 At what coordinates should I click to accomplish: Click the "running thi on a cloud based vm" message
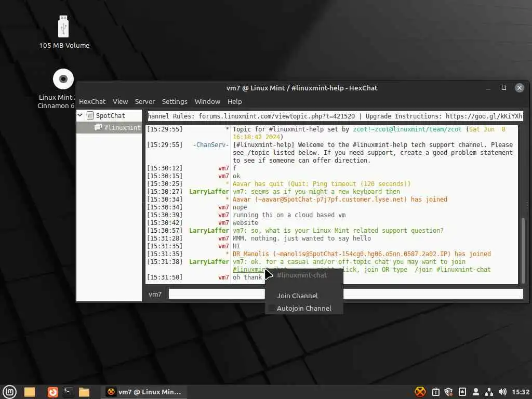[289, 215]
